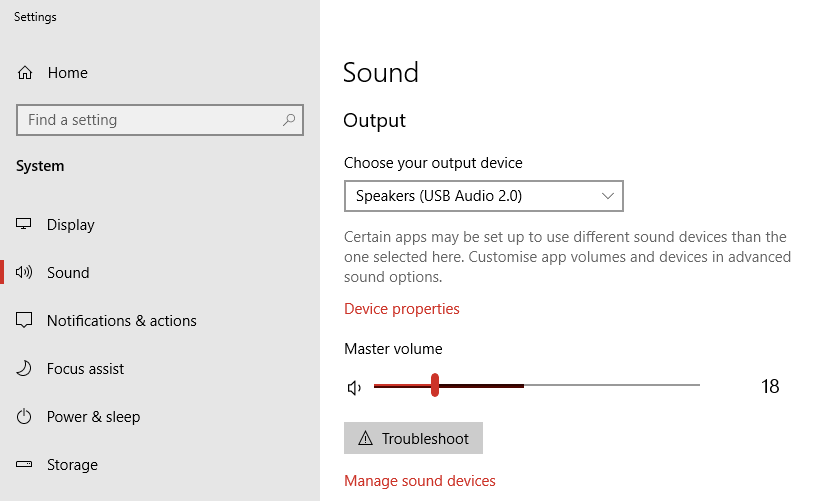
Task: Click the Display monitor icon
Action: point(24,224)
